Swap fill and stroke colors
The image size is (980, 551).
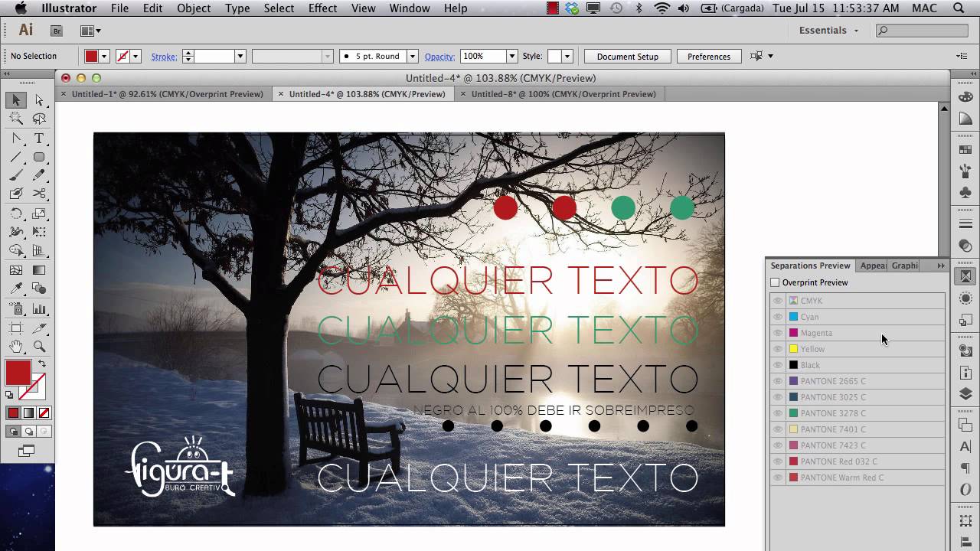tap(42, 364)
